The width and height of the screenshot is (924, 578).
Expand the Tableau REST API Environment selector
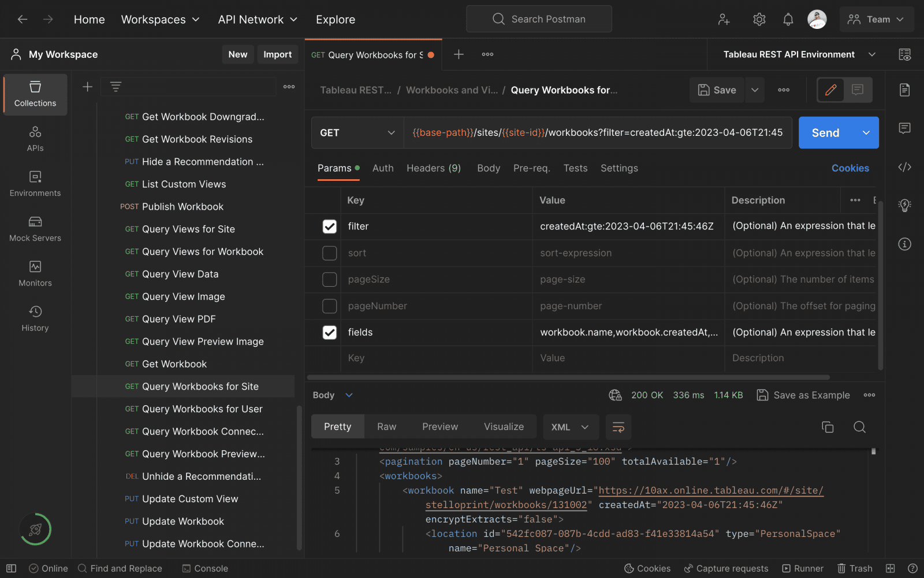pos(799,54)
